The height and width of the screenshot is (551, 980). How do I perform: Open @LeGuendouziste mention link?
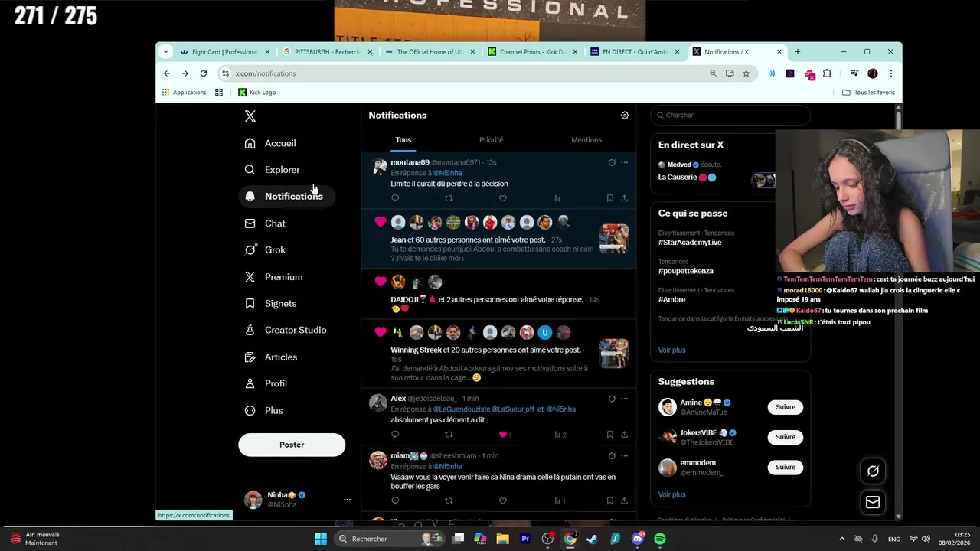click(x=461, y=409)
